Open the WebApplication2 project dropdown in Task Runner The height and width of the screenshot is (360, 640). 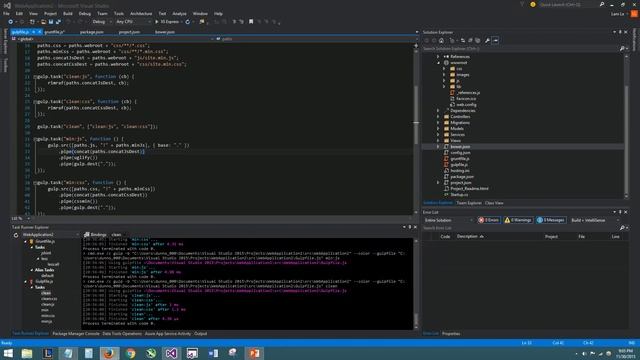click(x=50, y=235)
